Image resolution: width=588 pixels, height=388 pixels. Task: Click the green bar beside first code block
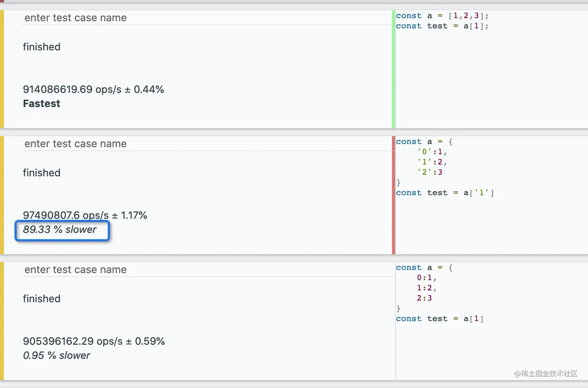pyautogui.click(x=394, y=69)
